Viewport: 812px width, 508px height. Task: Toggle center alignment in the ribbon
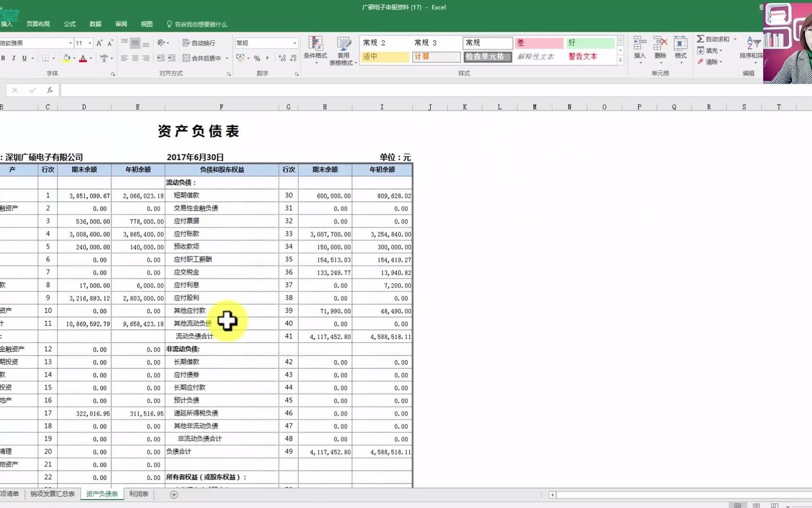(x=135, y=59)
